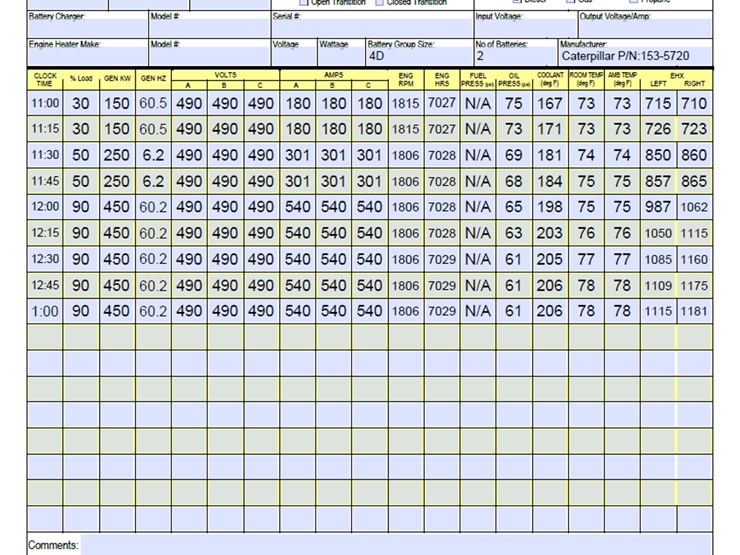Check the Closed Transition checkbox
Viewport: 740px width, 555px height.
pyautogui.click(x=379, y=2)
